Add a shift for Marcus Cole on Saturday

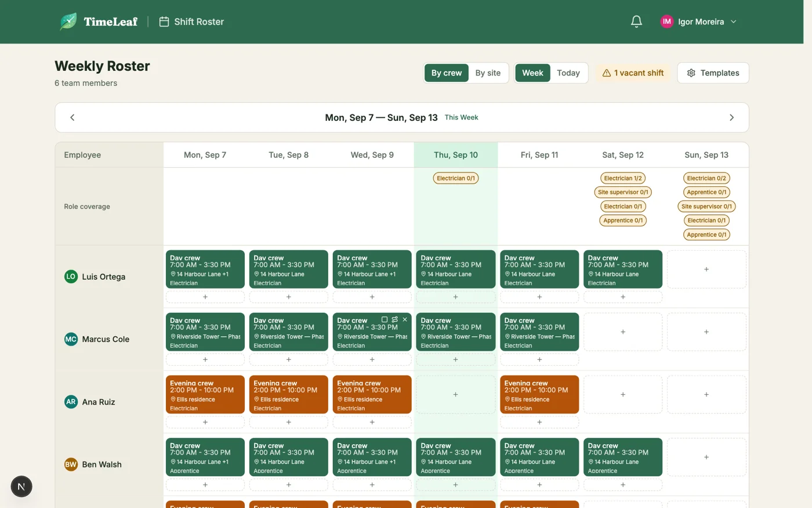(x=623, y=332)
